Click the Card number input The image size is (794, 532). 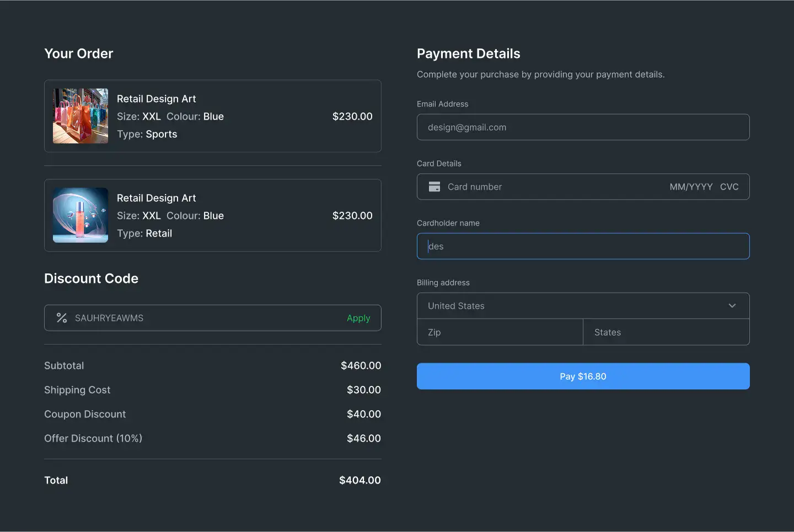[x=551, y=187]
